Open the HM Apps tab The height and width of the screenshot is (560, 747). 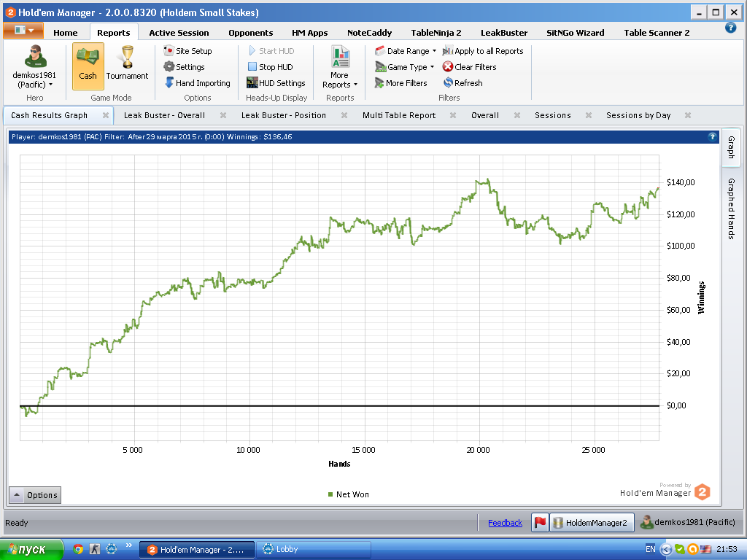point(309,33)
